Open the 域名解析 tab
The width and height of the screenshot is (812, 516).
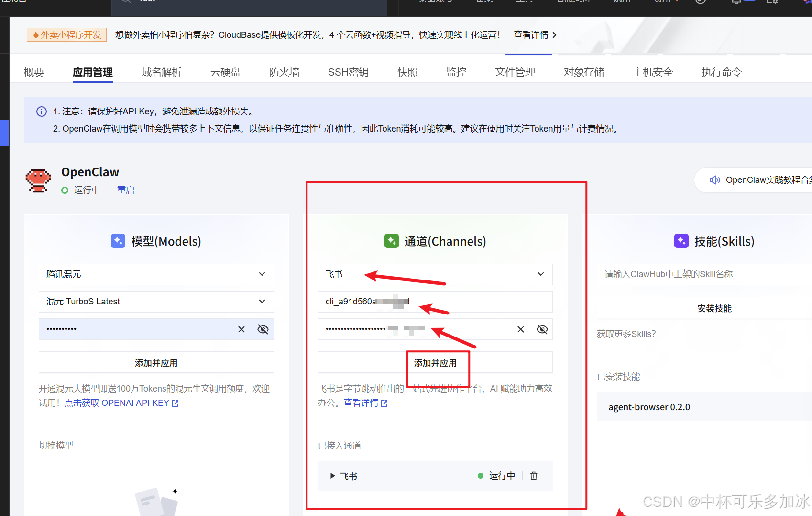pyautogui.click(x=162, y=72)
